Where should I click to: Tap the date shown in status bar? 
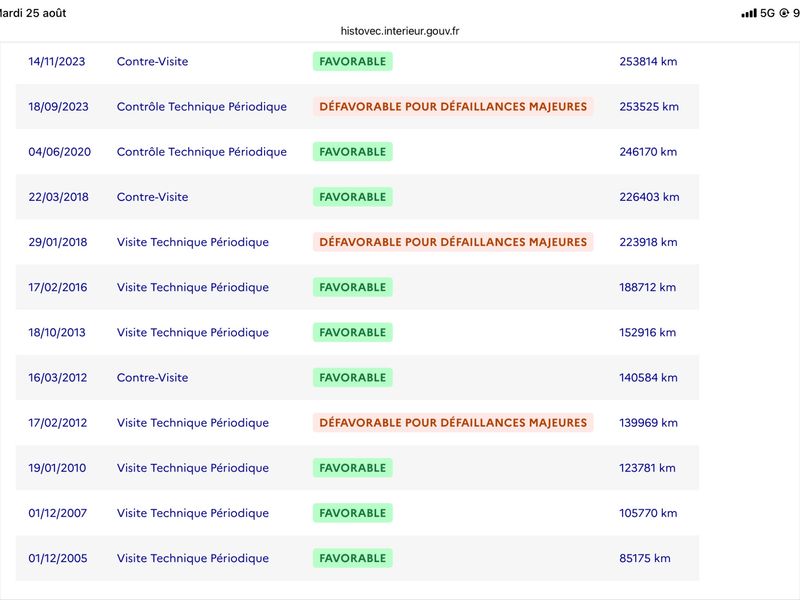click(x=33, y=13)
